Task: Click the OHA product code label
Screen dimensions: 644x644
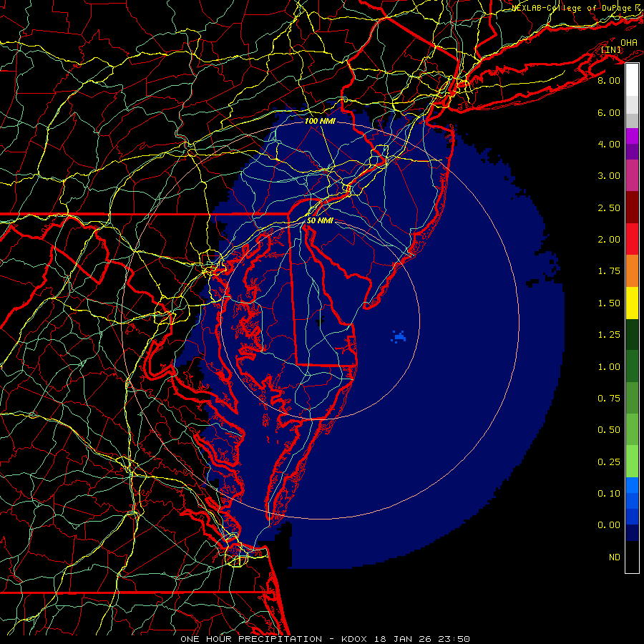Action: 629,43
